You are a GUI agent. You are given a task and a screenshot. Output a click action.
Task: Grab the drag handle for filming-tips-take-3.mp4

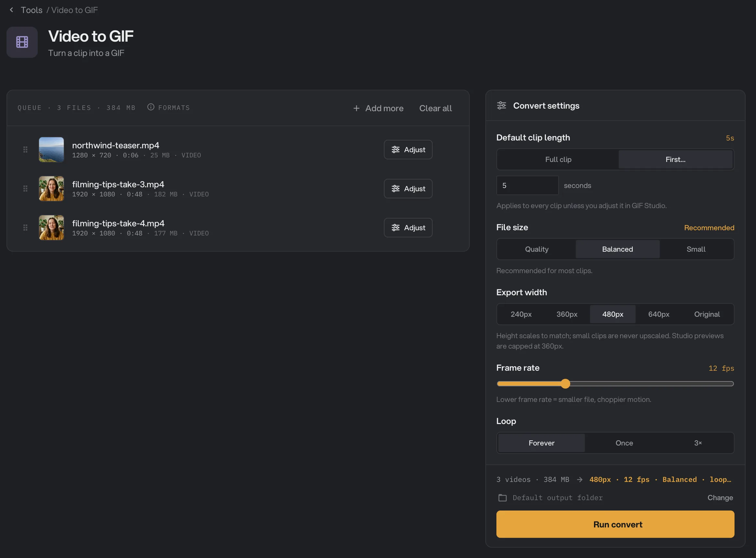click(25, 189)
